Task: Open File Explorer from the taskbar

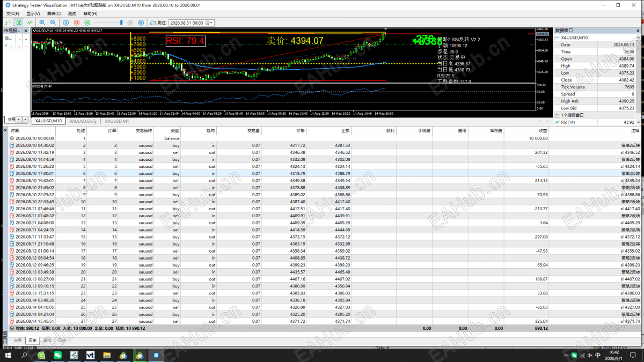Action: click(x=107, y=355)
